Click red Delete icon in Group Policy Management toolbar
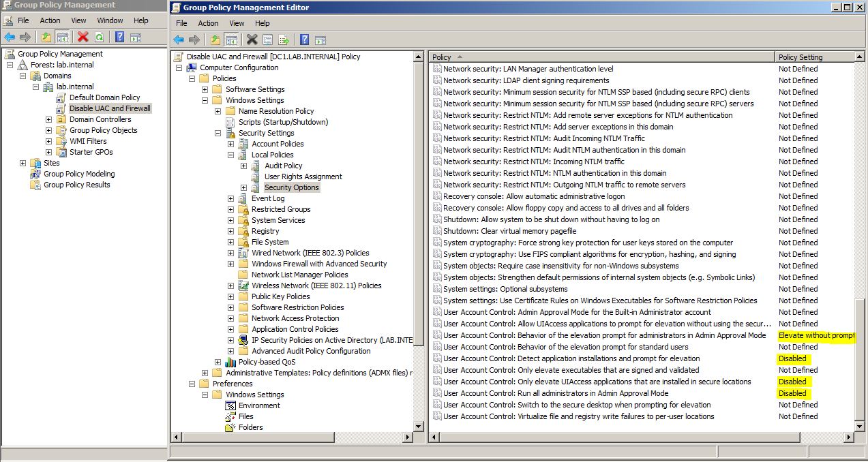This screenshot has width=868, height=462. (83, 37)
